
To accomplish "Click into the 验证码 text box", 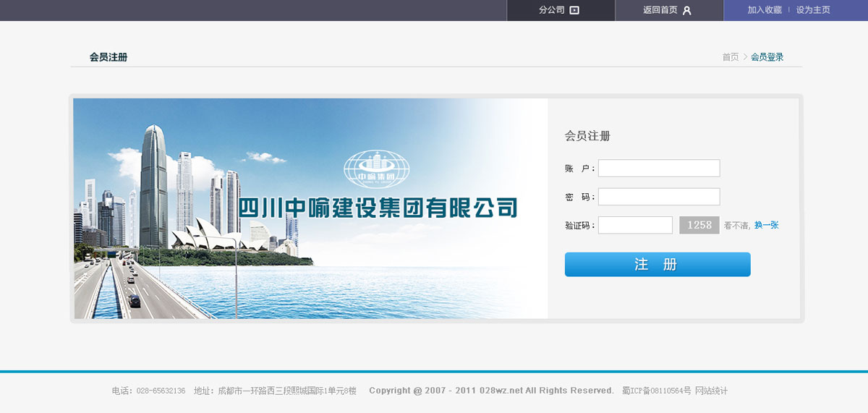I will pyautogui.click(x=635, y=225).
